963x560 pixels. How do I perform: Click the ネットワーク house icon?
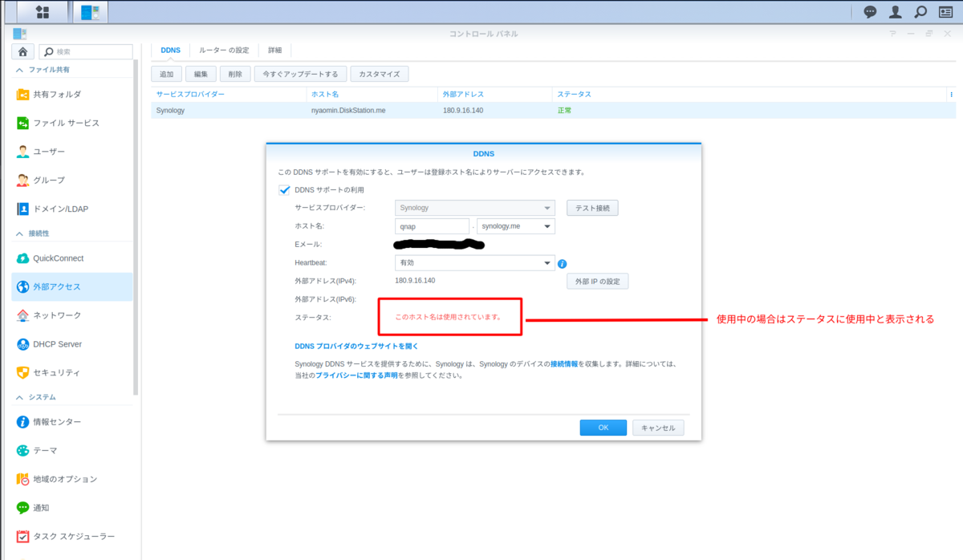(x=23, y=315)
